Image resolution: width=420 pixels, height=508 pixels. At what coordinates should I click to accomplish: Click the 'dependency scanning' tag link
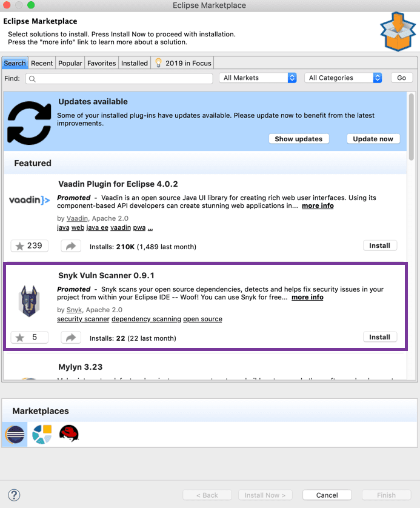coord(147,319)
